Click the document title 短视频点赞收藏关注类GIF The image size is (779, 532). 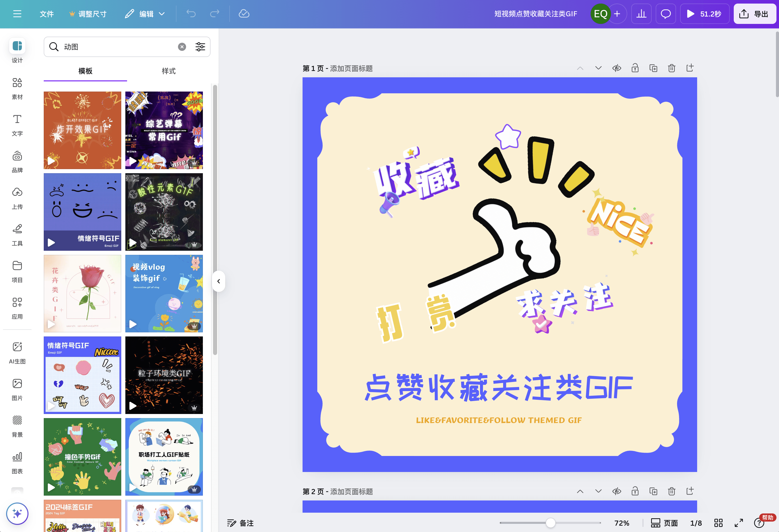coord(536,14)
